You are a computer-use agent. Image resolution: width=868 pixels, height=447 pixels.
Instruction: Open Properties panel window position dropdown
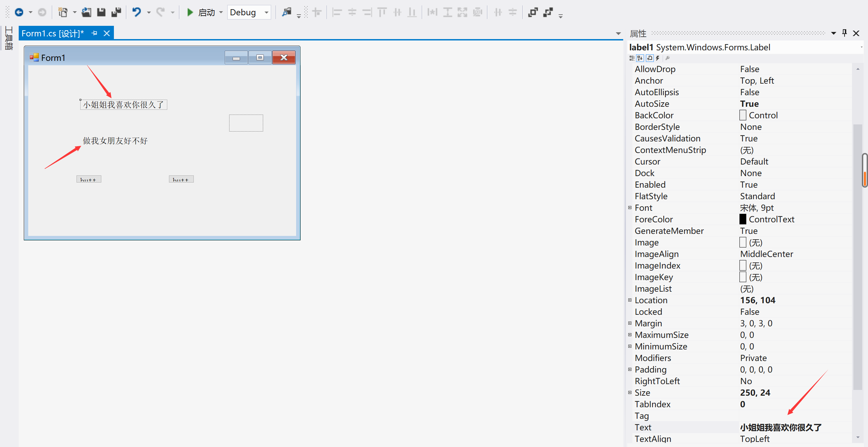tap(834, 33)
